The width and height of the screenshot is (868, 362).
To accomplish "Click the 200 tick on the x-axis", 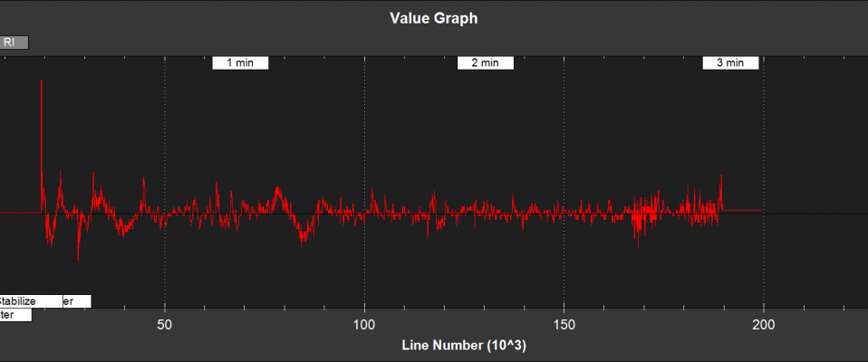I will (x=764, y=325).
